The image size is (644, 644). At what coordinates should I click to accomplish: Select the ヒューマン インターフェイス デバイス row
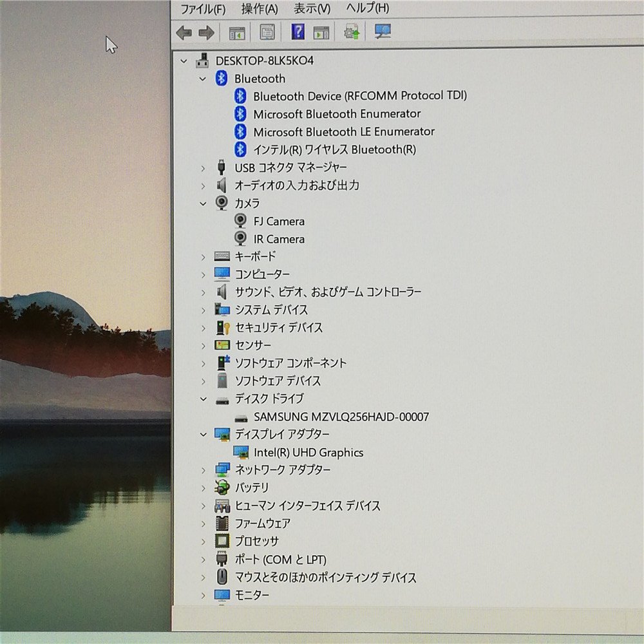click(x=307, y=506)
